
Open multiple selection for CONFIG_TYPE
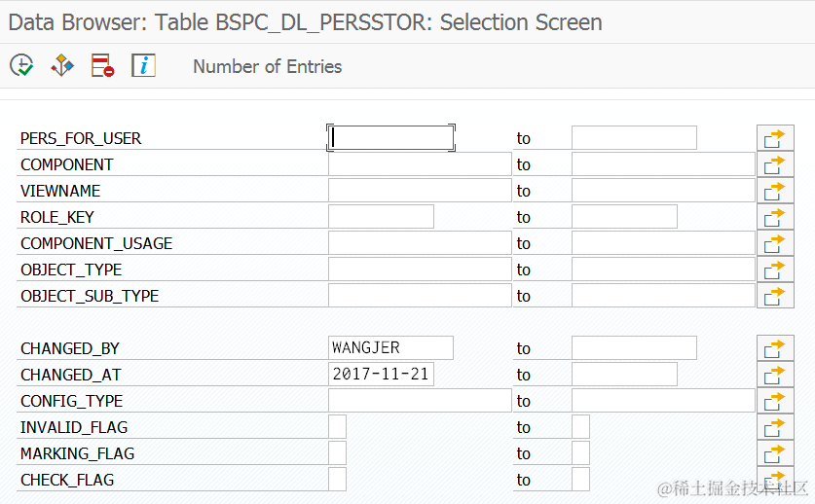coord(775,401)
